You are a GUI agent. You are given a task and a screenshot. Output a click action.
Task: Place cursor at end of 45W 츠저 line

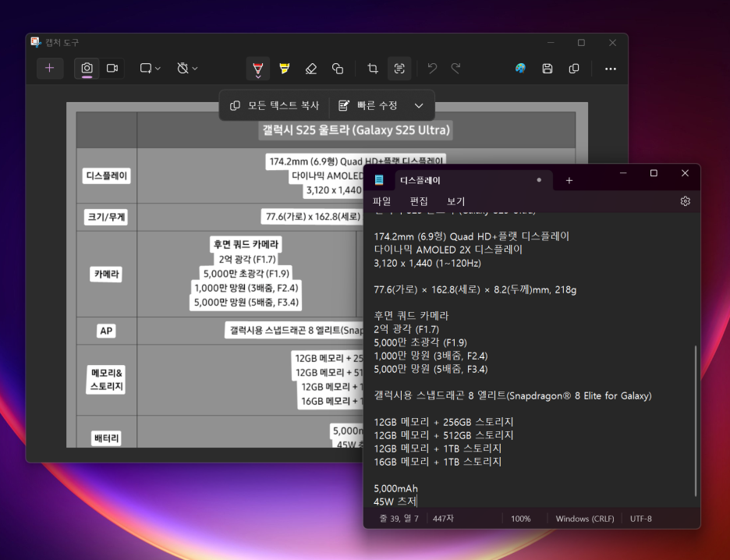tap(417, 502)
